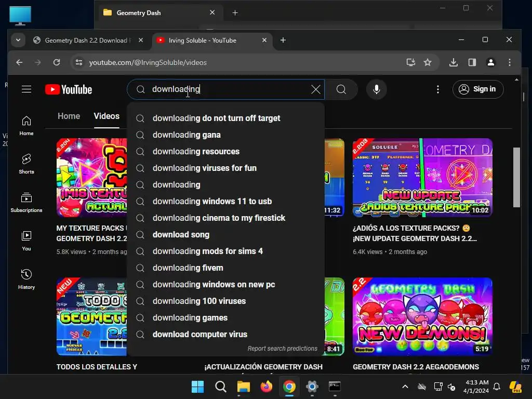Select the channel Videos tab
Screen dimensions: 532x399
pos(107,116)
